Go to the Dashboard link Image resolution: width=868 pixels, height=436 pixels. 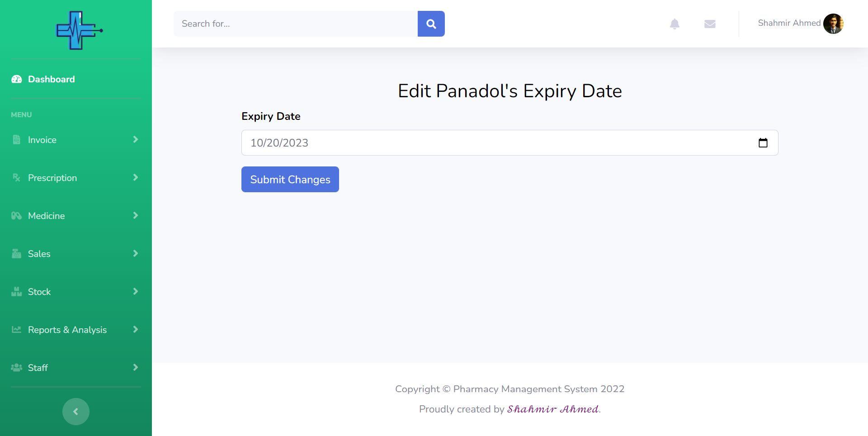[51, 79]
